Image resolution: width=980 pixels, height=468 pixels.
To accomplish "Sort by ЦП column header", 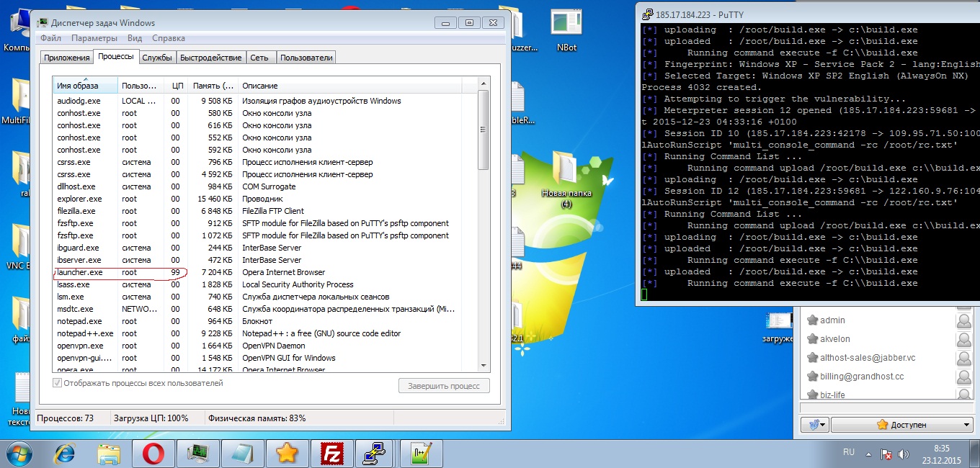I will pos(177,86).
